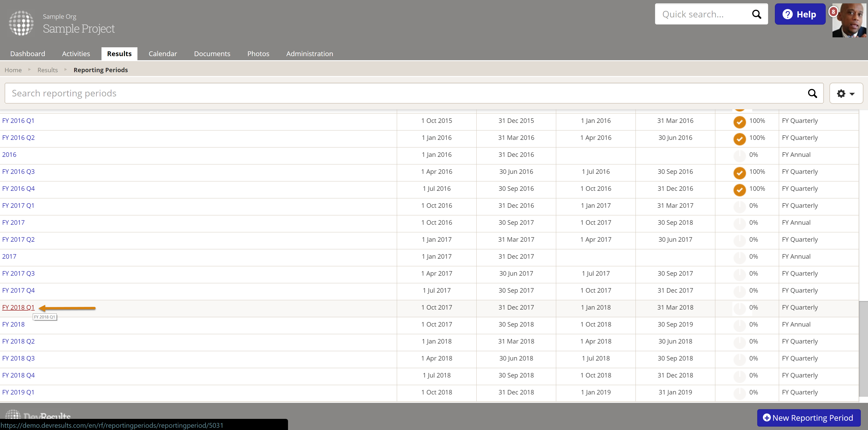Open the notifications badge showing 8

tap(833, 12)
